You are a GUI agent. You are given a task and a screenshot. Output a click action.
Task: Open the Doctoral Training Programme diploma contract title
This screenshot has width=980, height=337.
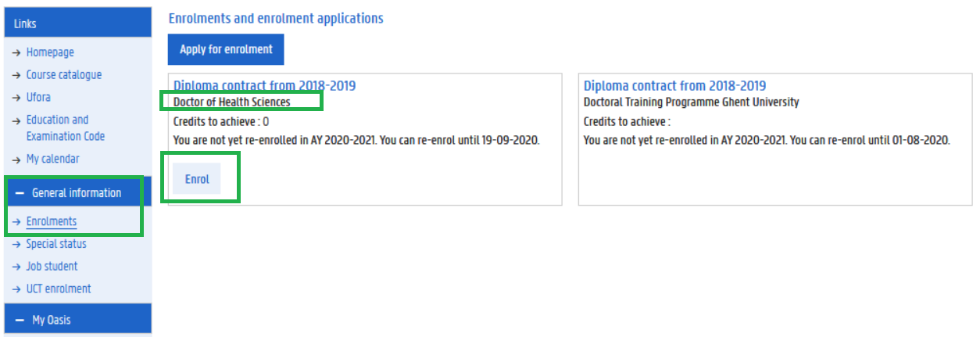pos(674,85)
